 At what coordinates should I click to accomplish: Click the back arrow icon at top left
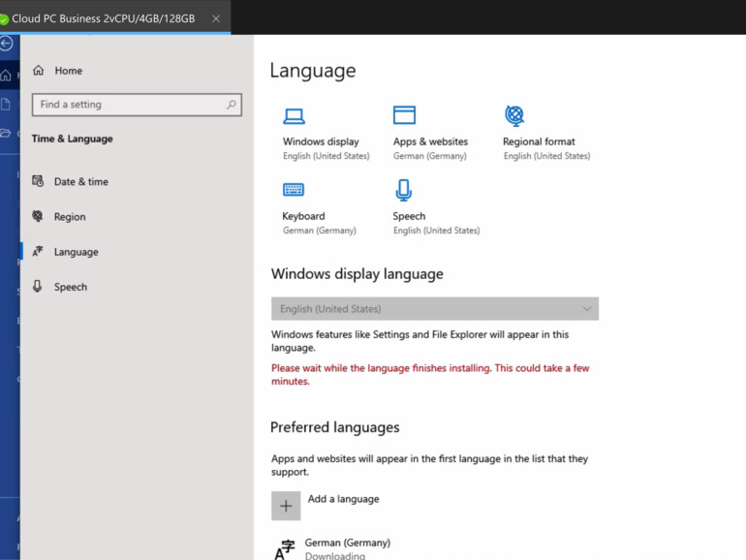coord(6,44)
